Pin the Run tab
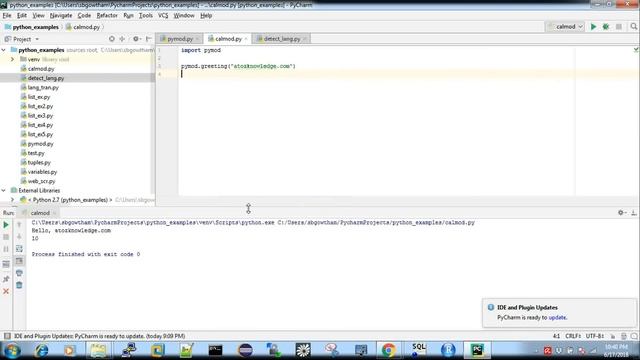This screenshot has width=640, height=360. [6, 279]
